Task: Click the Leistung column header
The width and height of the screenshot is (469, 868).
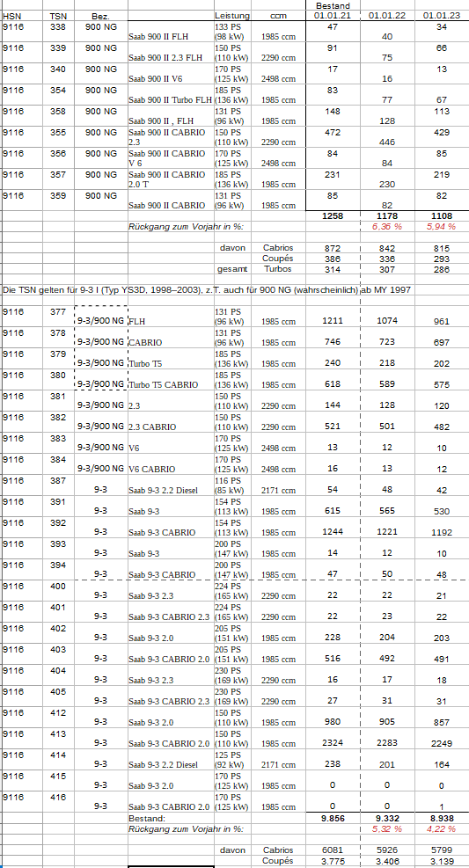Action: (x=232, y=16)
